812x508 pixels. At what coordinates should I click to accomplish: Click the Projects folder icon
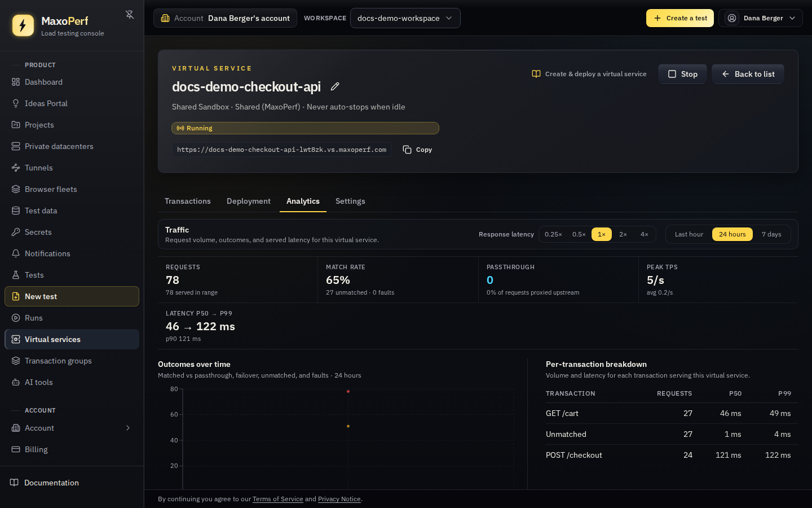tap(16, 125)
